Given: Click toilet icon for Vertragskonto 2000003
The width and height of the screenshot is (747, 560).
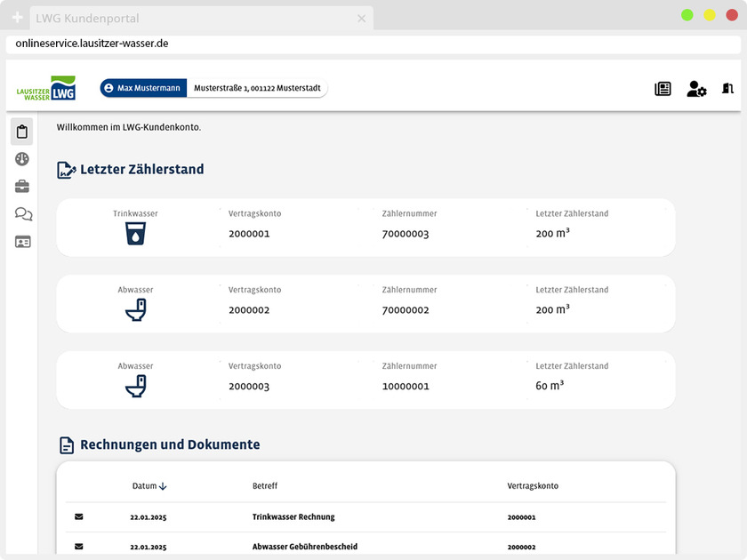Looking at the screenshot, I should (135, 387).
